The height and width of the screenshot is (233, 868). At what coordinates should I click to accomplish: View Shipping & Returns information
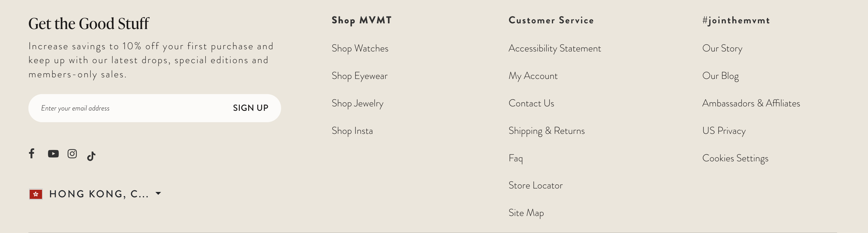(x=546, y=131)
